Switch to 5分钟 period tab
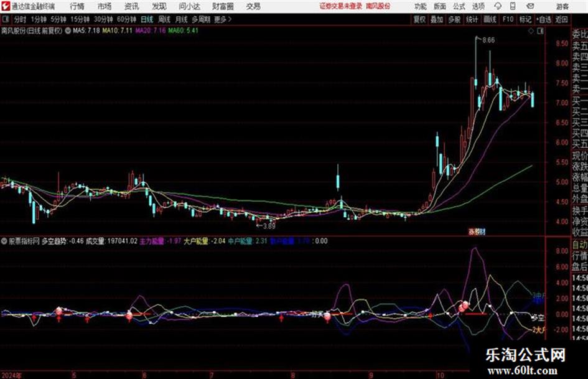Image resolution: width=588 pixels, height=379 pixels. click(x=58, y=19)
